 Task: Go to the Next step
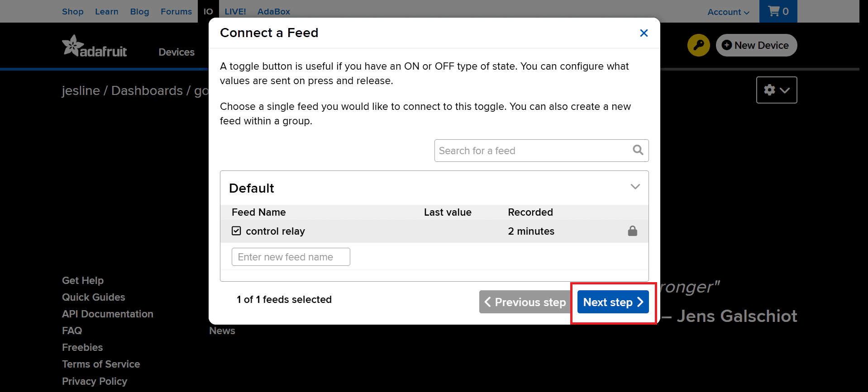coord(613,302)
